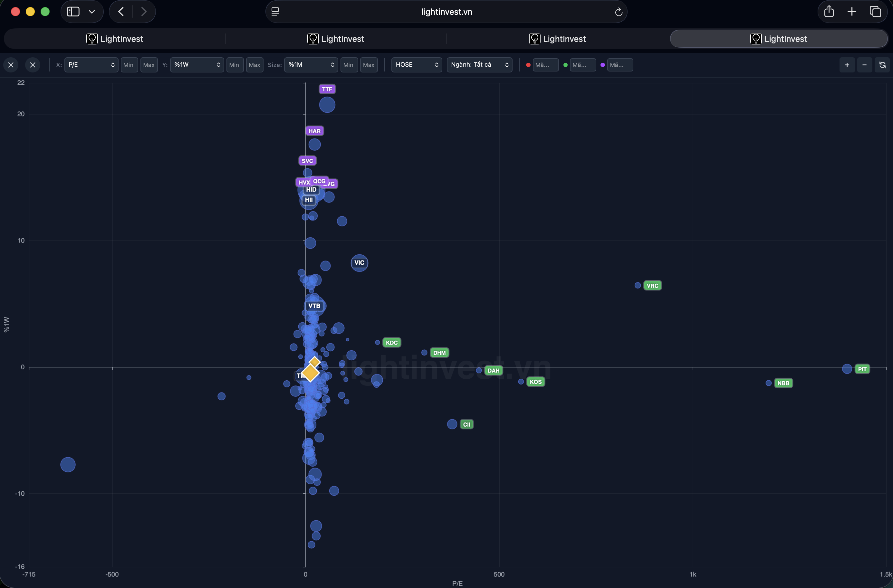Viewport: 893px width, 588px height.
Task: Open the HOSE exchange selector
Action: pyautogui.click(x=417, y=65)
